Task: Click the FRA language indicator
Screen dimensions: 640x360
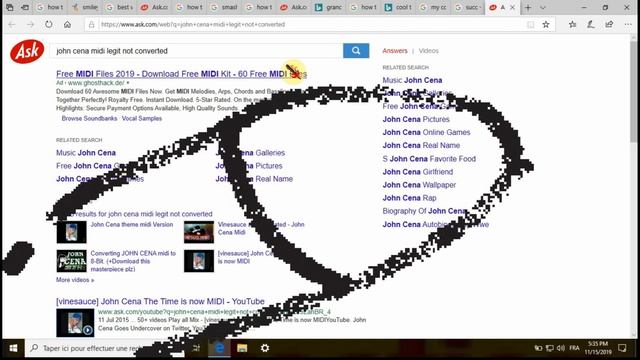Action: (575, 348)
